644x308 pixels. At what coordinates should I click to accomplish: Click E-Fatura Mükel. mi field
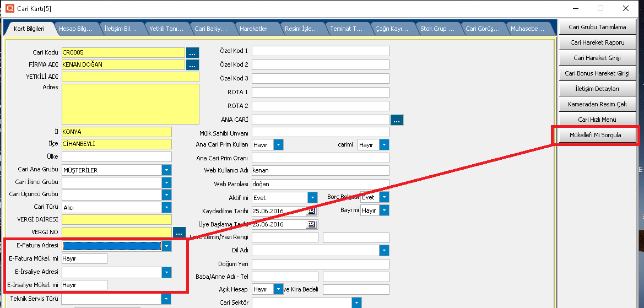(x=84, y=259)
